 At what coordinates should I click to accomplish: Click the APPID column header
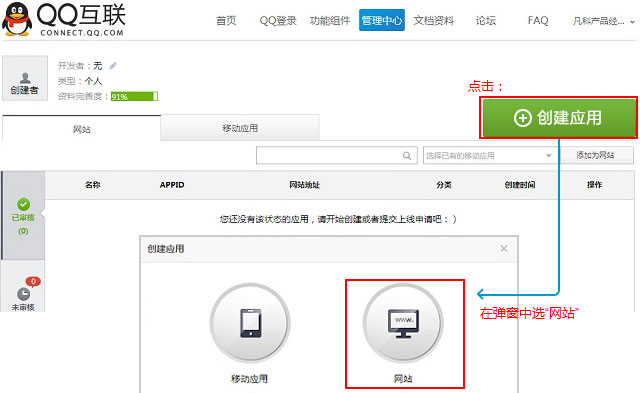pos(172,185)
